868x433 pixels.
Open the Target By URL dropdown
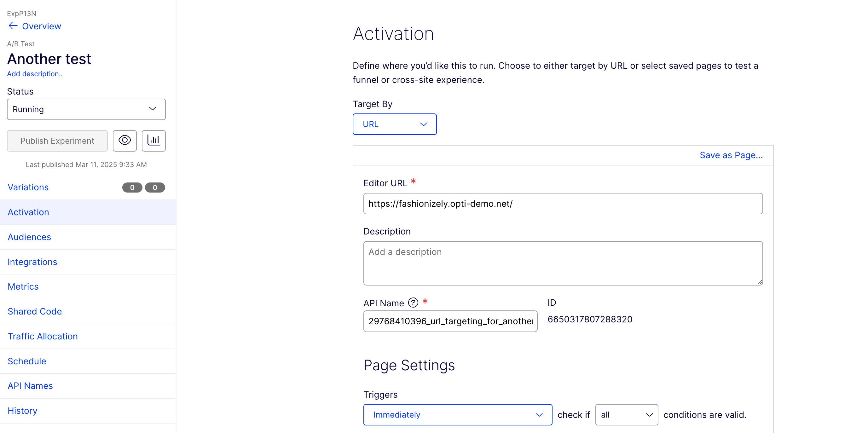pos(394,124)
